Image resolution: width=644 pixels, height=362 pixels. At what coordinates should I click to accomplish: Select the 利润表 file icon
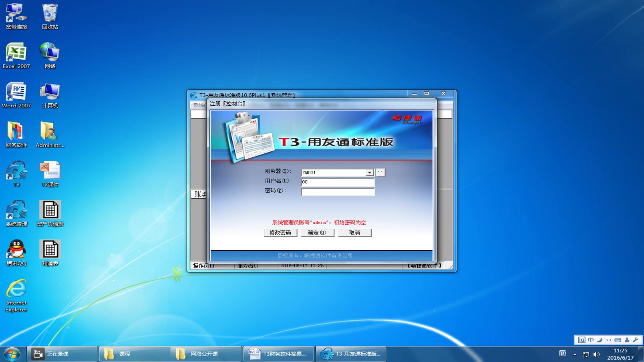coord(50,253)
